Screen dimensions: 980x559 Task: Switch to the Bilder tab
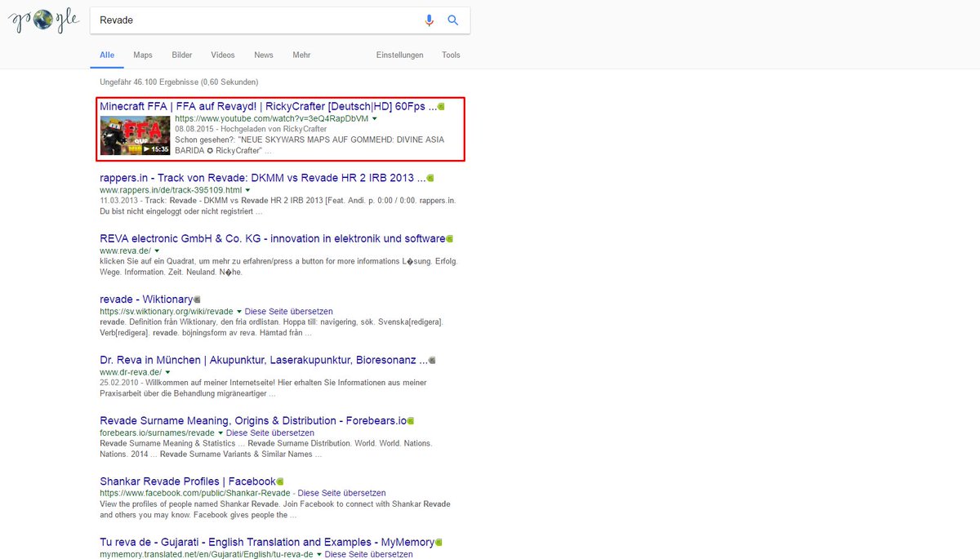click(x=182, y=55)
